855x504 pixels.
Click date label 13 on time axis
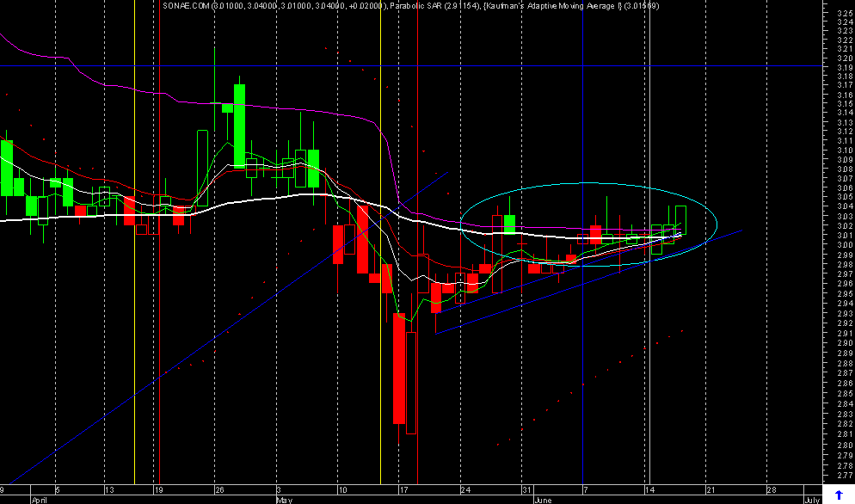[110, 490]
